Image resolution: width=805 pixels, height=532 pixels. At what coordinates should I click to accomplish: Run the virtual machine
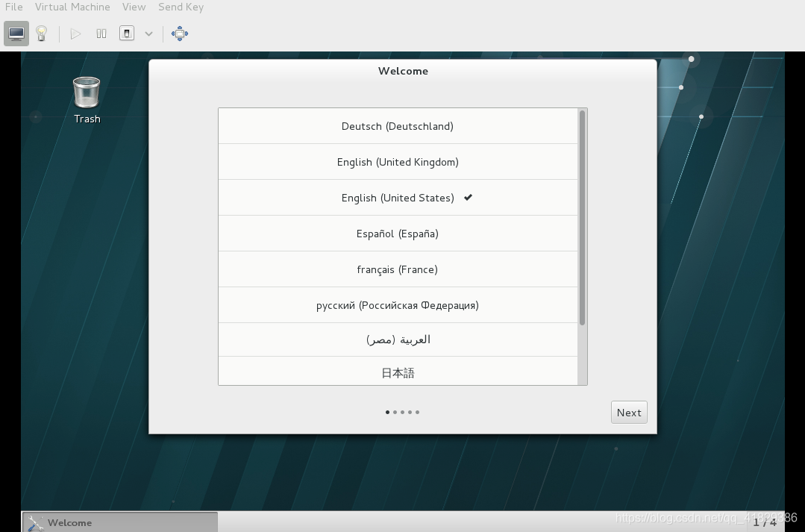[x=75, y=34]
